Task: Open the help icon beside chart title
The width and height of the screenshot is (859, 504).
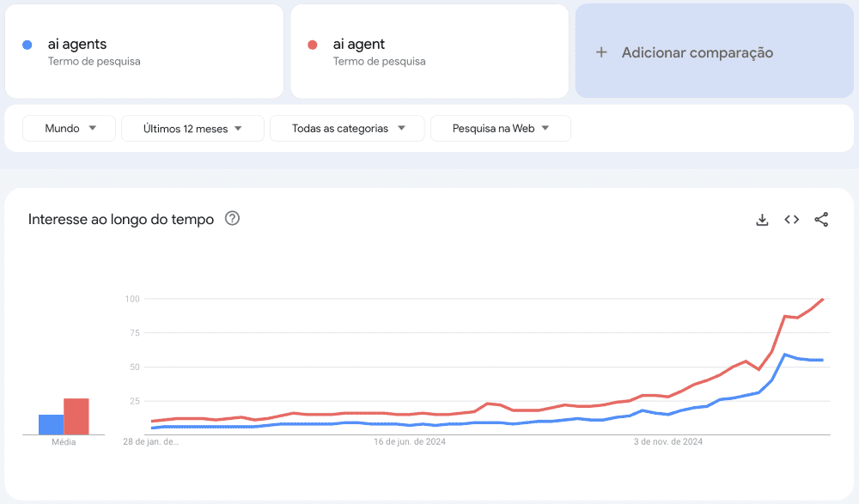Action: (x=232, y=218)
